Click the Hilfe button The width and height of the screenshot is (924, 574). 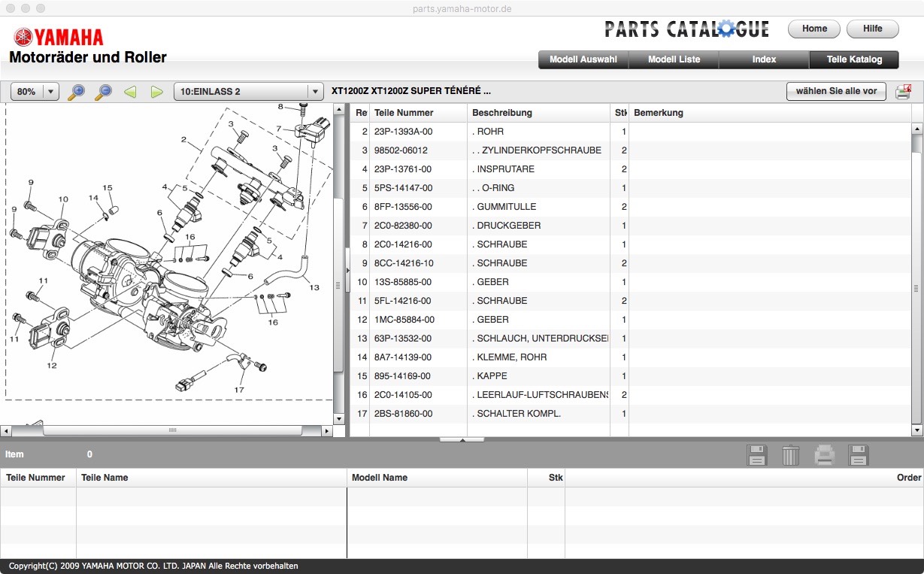point(872,29)
